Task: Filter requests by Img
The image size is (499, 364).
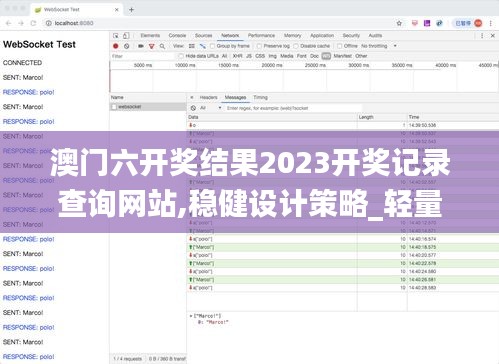Action: 273,56
